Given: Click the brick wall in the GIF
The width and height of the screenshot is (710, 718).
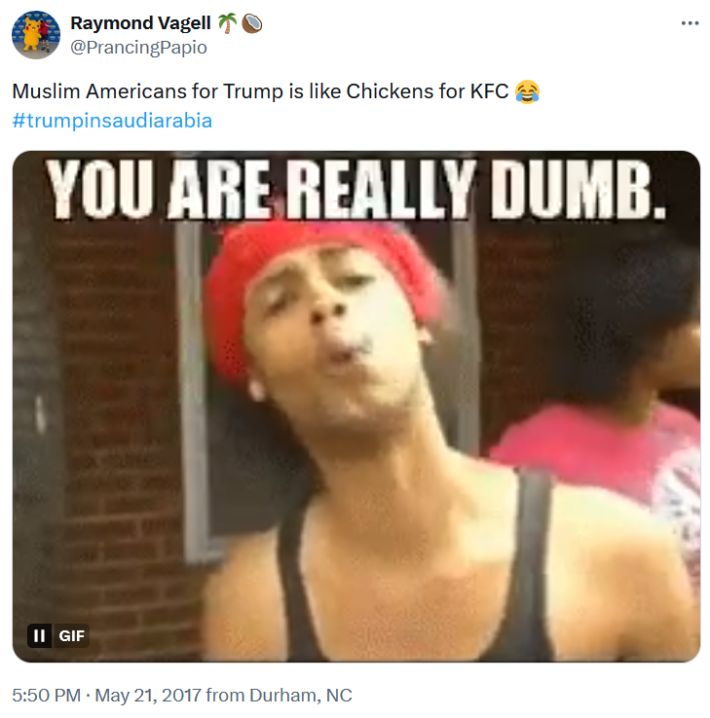Looking at the screenshot, I should (x=110, y=400).
